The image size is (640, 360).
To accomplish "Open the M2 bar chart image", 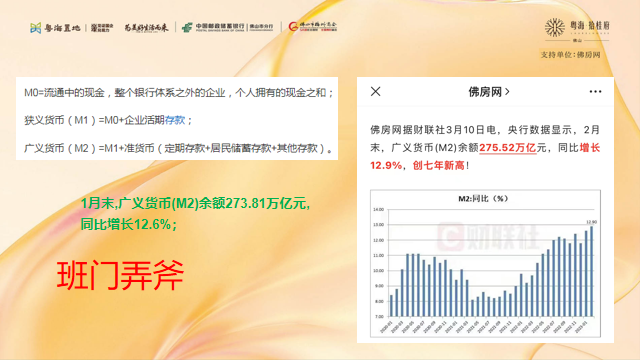I will tap(485, 263).
